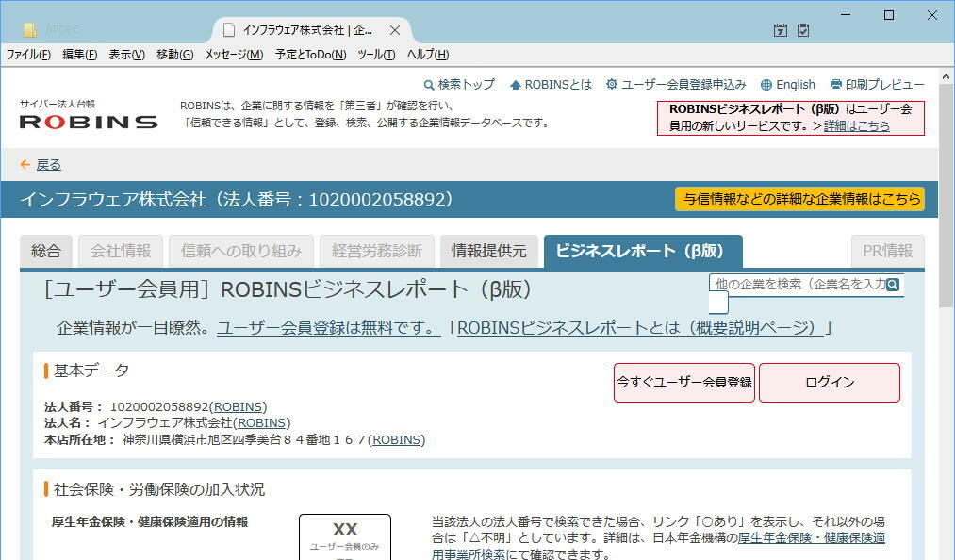This screenshot has height=560, width=955.
Task: Click the [ユーザー会員用] ROBINSビジネスレポート（β版） heading
Action: tap(287, 290)
